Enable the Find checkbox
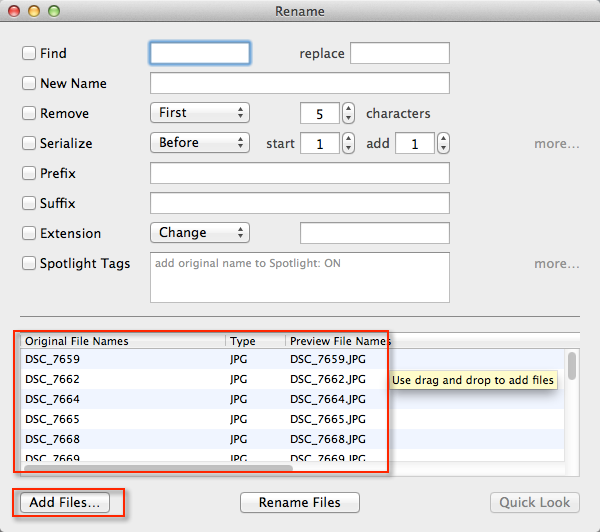600x532 pixels. pos(29,53)
